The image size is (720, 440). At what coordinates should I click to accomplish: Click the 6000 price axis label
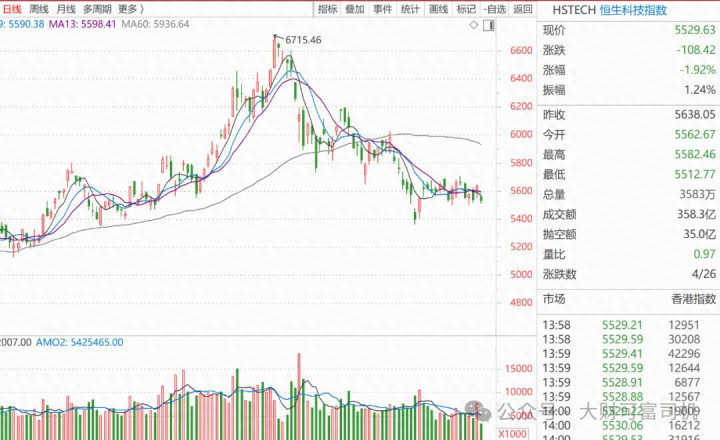pyautogui.click(x=521, y=134)
